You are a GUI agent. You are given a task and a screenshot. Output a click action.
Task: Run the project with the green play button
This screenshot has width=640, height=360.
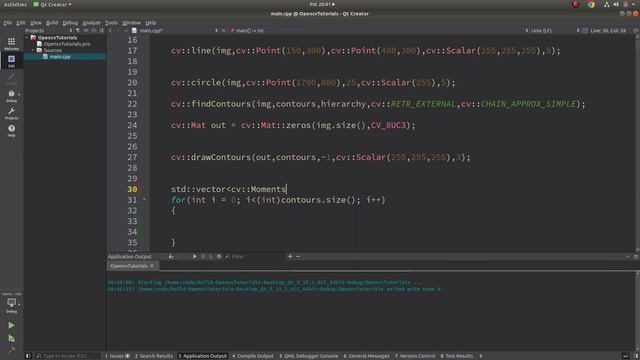pyautogui.click(x=11, y=325)
